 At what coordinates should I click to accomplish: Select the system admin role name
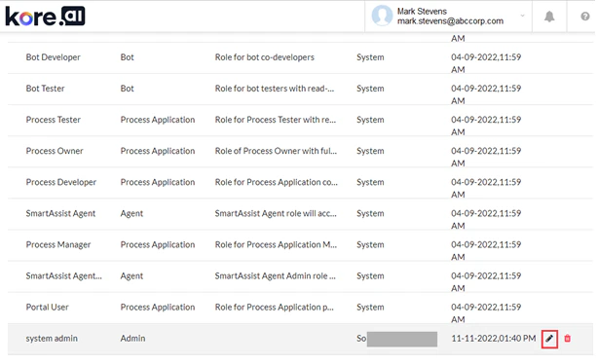pos(52,339)
